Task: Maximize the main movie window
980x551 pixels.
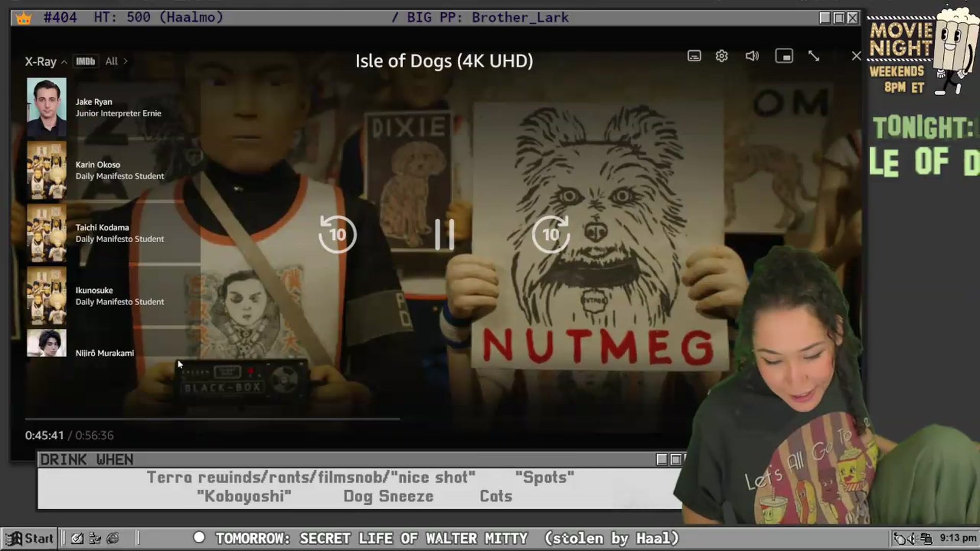Action: [839, 18]
